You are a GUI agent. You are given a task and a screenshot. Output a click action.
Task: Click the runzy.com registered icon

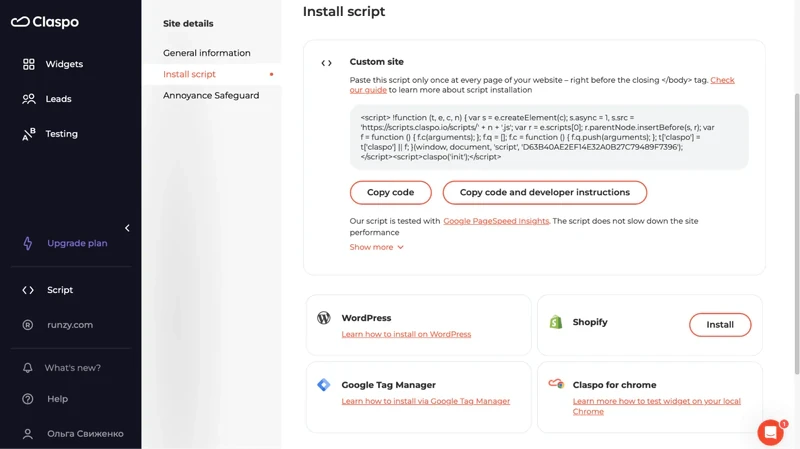pos(28,325)
